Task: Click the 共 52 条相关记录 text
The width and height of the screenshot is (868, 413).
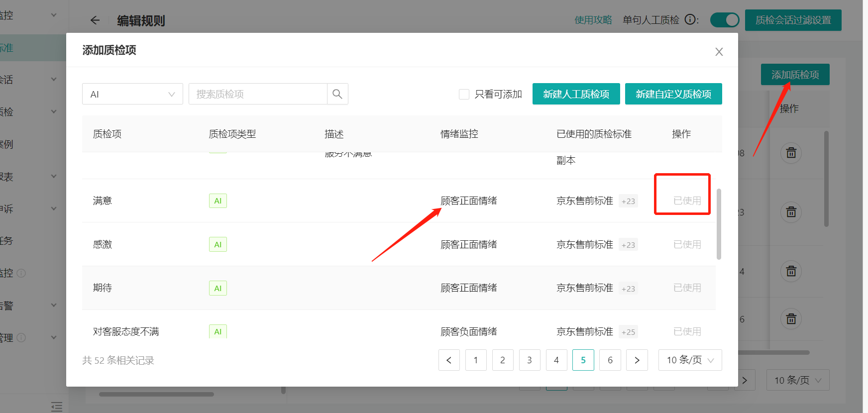Action: pyautogui.click(x=118, y=360)
